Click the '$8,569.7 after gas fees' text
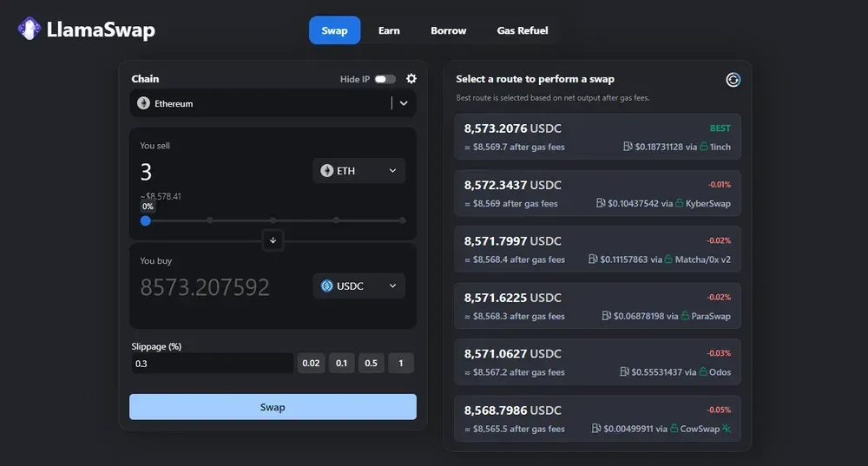Image resolution: width=868 pixels, height=466 pixels. tap(519, 147)
